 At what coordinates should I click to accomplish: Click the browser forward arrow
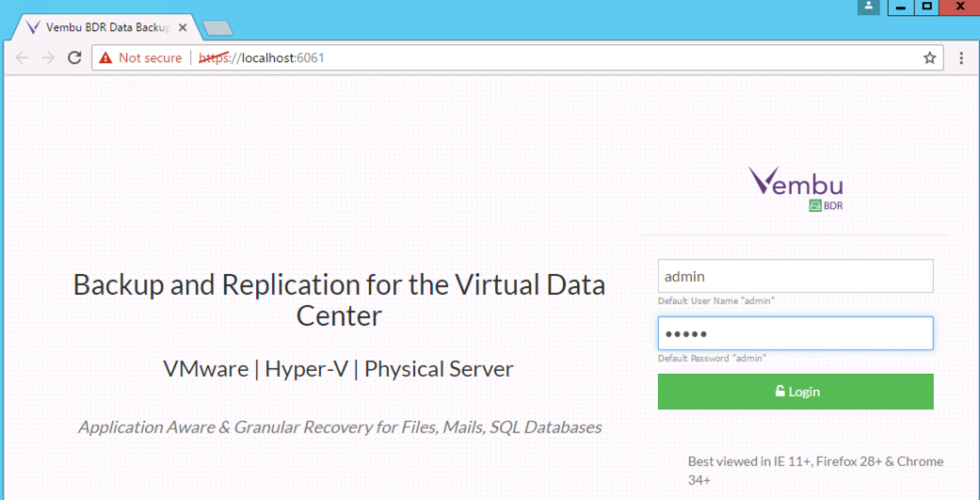tap(48, 58)
